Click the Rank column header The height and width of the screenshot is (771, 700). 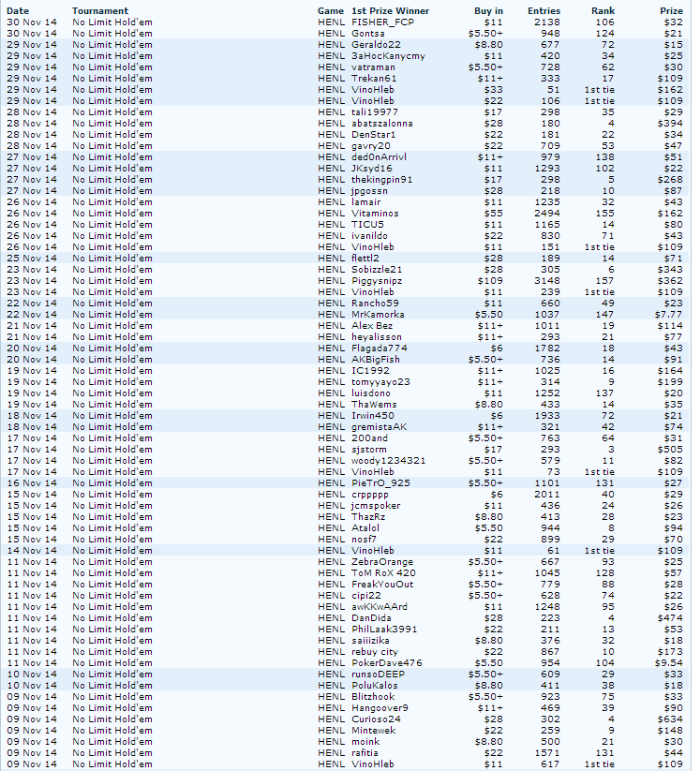click(603, 11)
